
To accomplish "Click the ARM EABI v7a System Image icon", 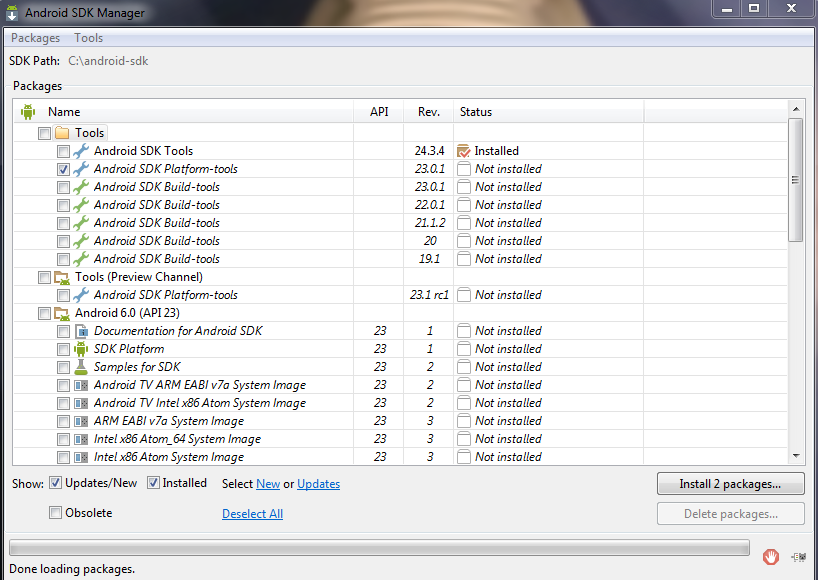I will pyautogui.click(x=81, y=421).
